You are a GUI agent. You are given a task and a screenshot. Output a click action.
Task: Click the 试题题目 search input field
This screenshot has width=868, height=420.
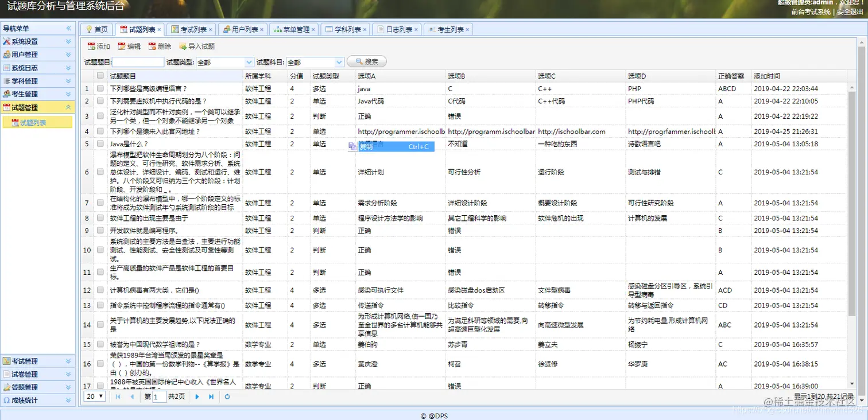pyautogui.click(x=138, y=62)
